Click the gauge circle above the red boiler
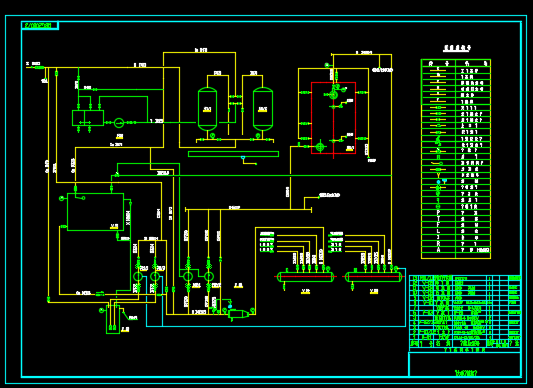The image size is (533, 388). (327, 65)
